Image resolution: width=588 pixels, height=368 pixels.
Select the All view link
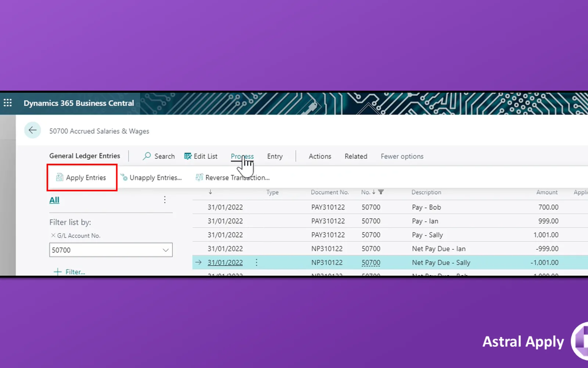54,200
